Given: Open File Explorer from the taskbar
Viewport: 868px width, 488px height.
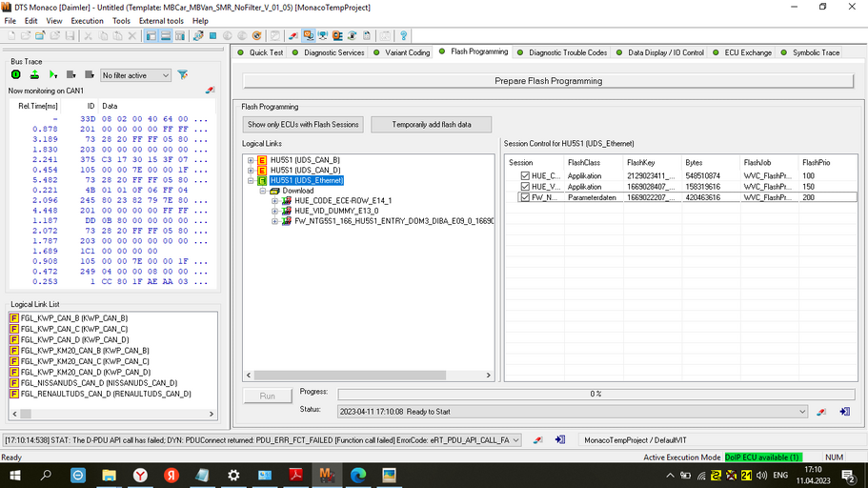Looking at the screenshot, I should pos(109,475).
